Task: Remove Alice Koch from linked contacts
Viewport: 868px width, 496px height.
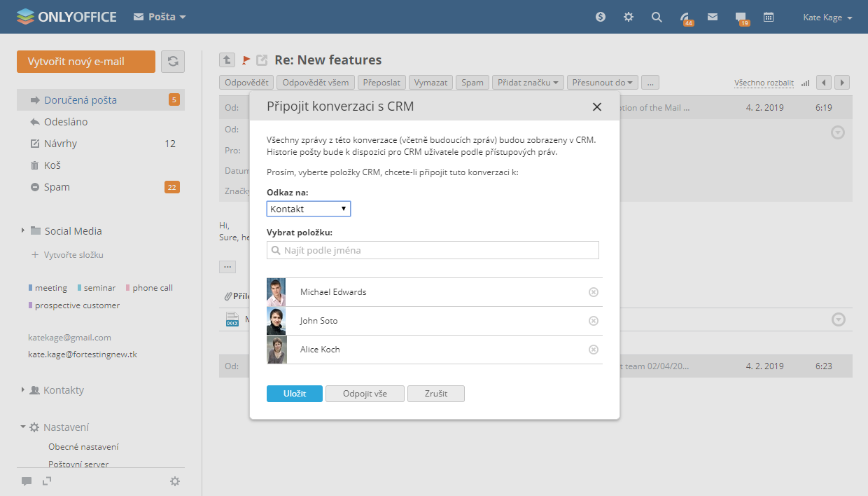Action: point(594,350)
